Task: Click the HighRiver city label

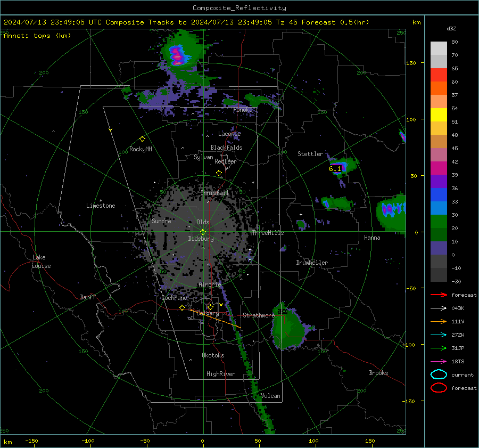Action: tap(221, 374)
